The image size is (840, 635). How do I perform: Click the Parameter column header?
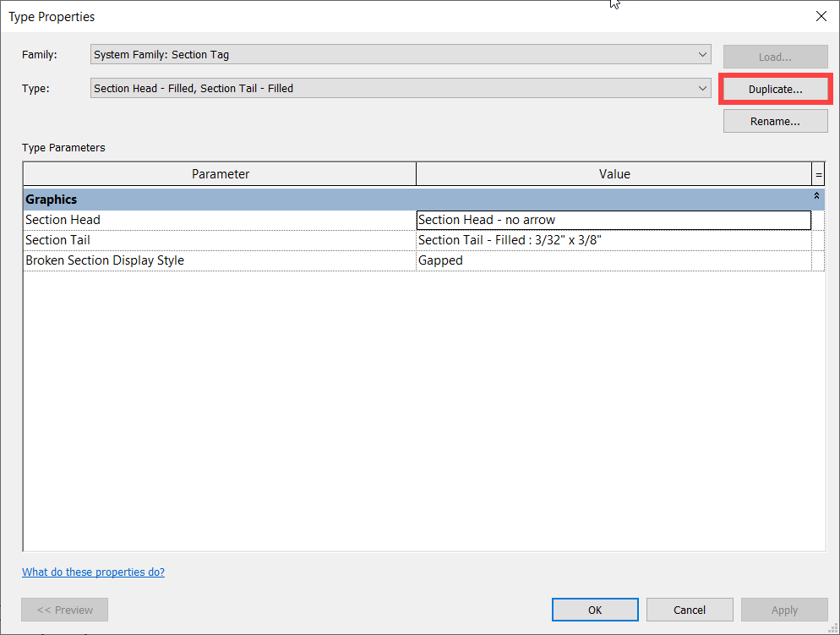(220, 173)
